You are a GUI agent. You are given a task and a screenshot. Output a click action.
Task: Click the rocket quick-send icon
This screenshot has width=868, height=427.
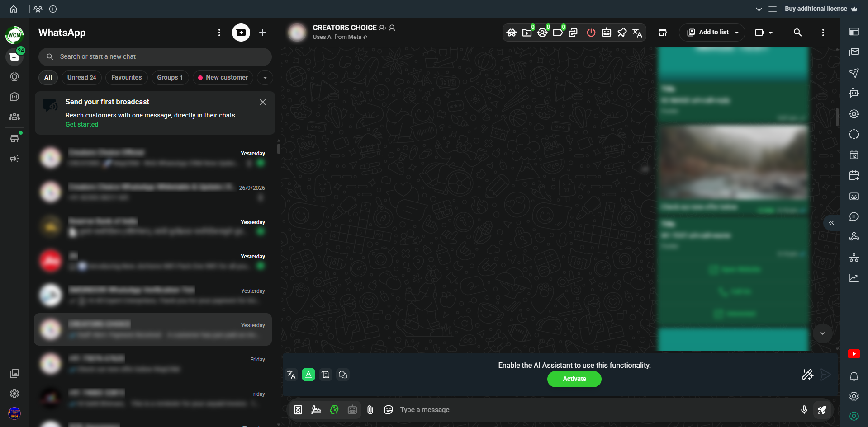822,410
